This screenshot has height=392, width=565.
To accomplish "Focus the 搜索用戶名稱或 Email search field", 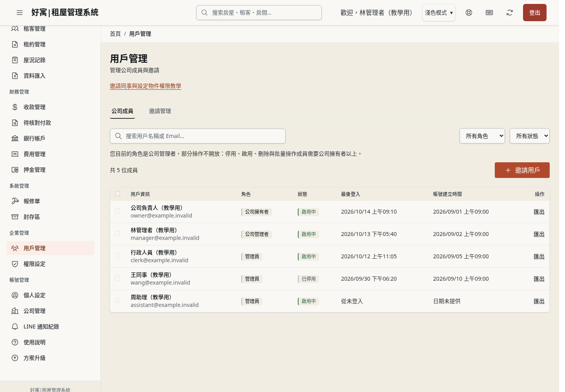I will pyautogui.click(x=198, y=136).
